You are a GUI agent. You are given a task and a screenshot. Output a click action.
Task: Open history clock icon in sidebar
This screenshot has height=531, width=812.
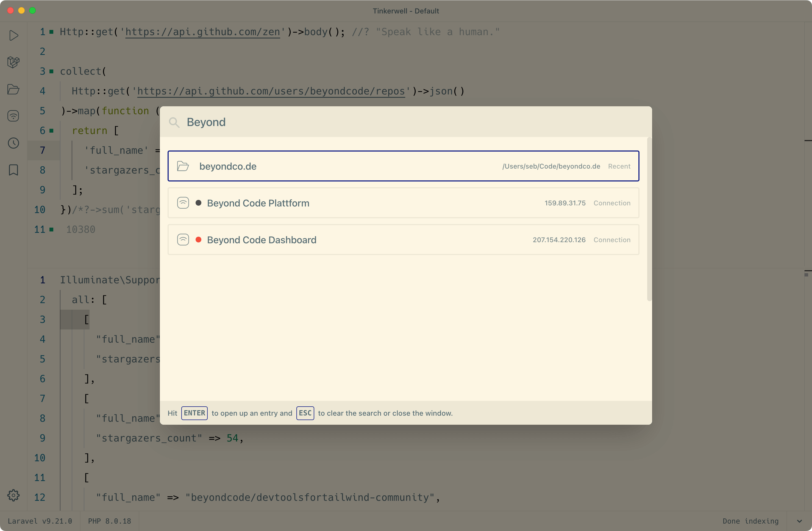[x=14, y=143]
